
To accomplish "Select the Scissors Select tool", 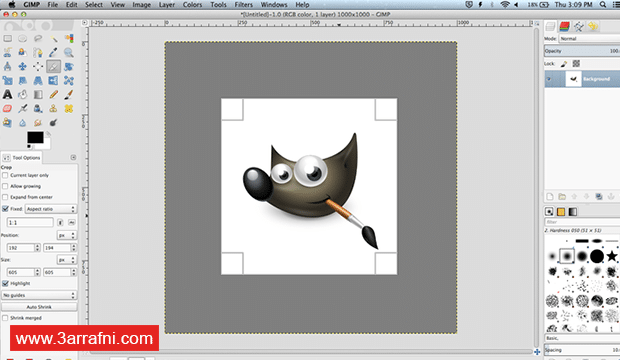I will 8,52.
